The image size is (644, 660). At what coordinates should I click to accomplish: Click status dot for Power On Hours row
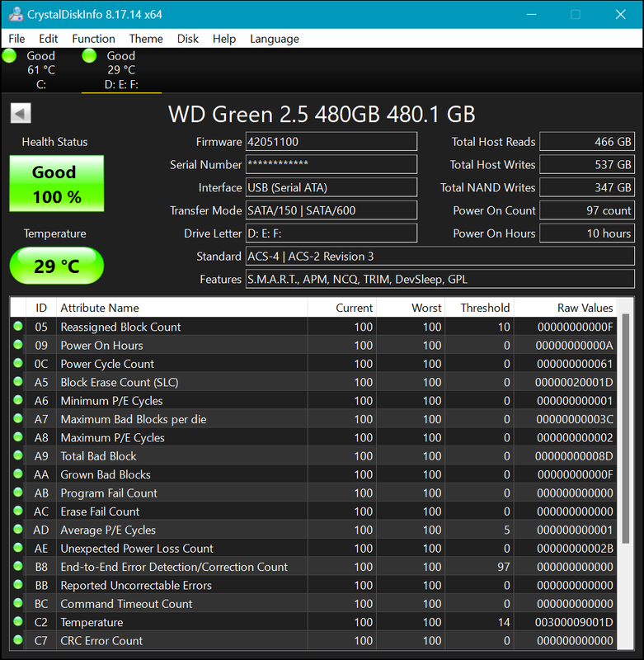tap(17, 345)
